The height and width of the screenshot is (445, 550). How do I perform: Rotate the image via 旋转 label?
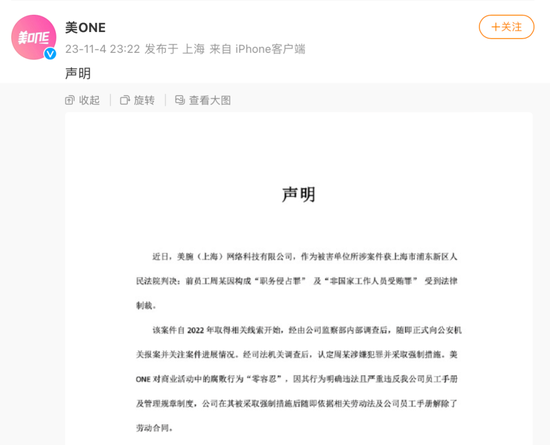click(x=144, y=100)
